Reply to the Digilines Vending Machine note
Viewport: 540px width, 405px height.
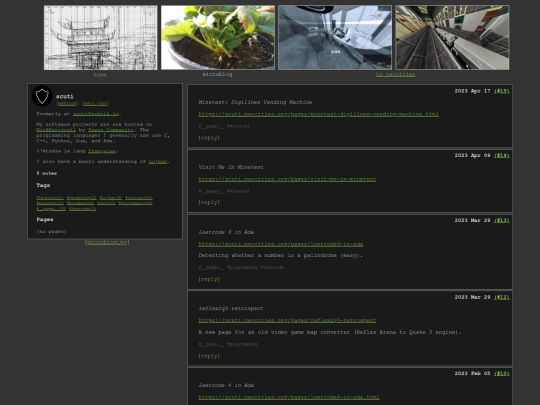click(209, 137)
